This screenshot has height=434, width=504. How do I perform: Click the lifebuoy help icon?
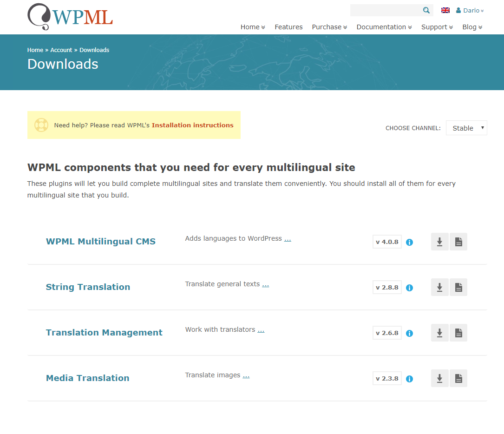[x=41, y=125]
